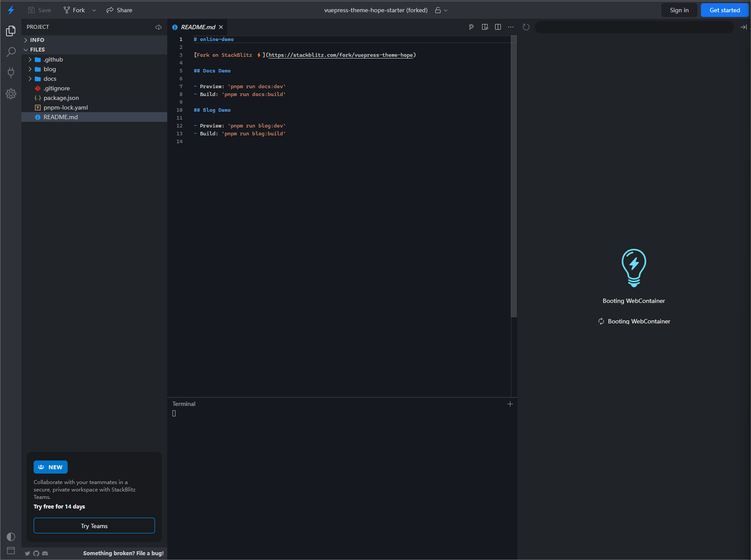The height and width of the screenshot is (560, 751).
Task: Open the Search panel icon
Action: tap(11, 52)
